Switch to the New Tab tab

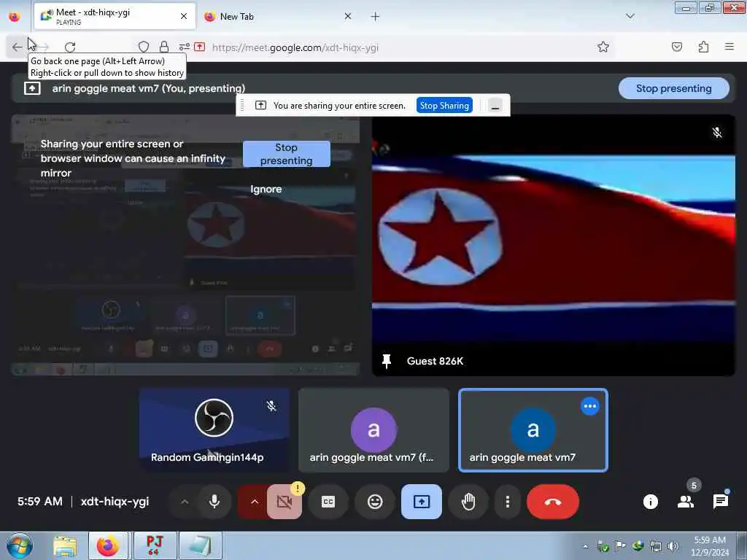[x=279, y=17]
